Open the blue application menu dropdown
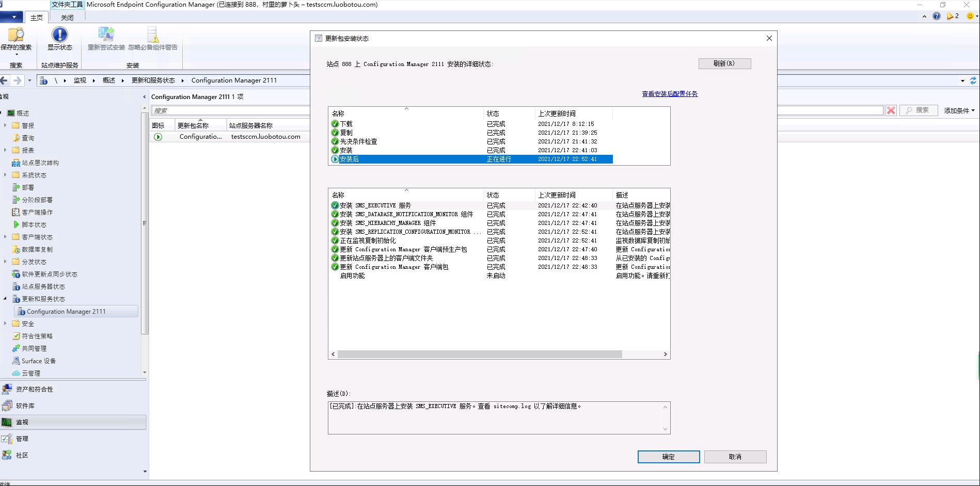Viewport: 980px width, 486px height. tap(11, 17)
